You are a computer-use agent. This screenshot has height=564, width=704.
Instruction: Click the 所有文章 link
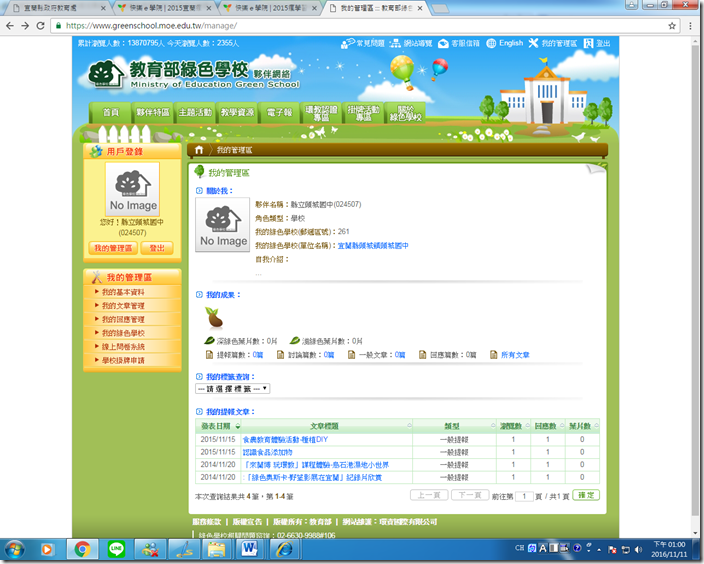pyautogui.click(x=515, y=354)
